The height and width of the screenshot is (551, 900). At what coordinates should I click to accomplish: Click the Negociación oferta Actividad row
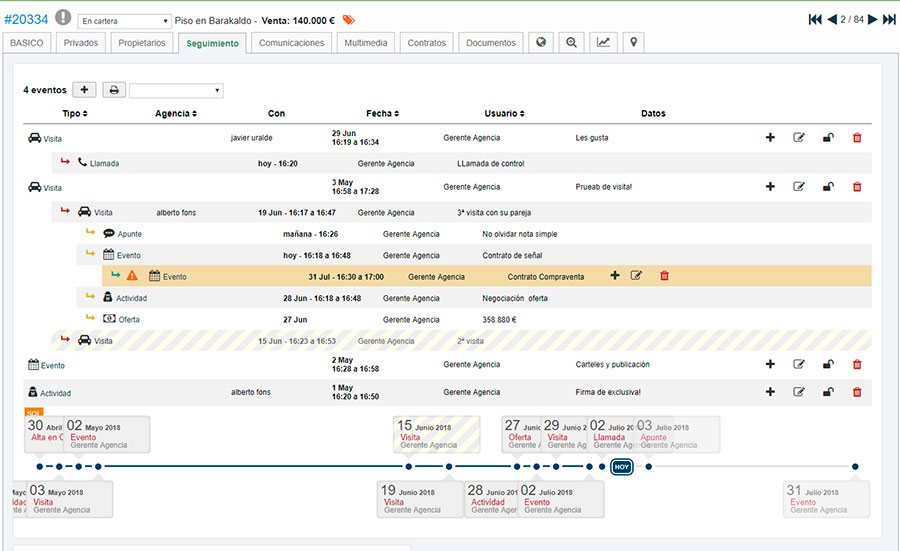474,298
